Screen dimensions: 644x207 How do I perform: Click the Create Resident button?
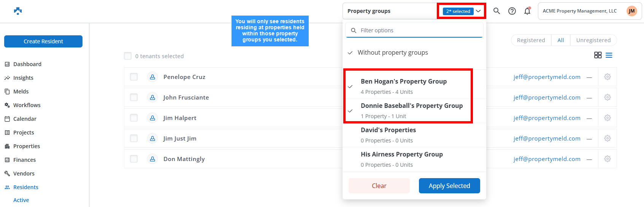[43, 41]
